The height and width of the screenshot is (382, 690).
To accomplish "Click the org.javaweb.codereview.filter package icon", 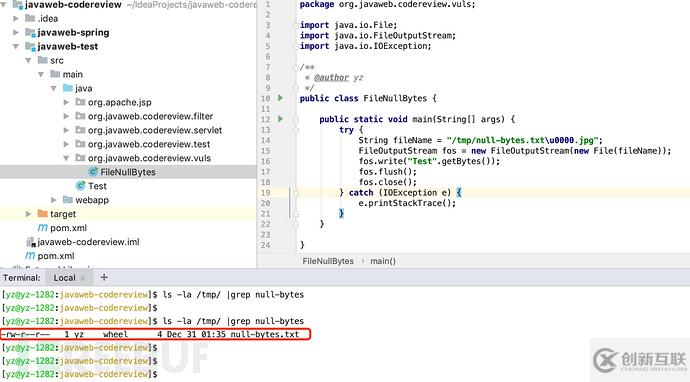I will coord(80,116).
